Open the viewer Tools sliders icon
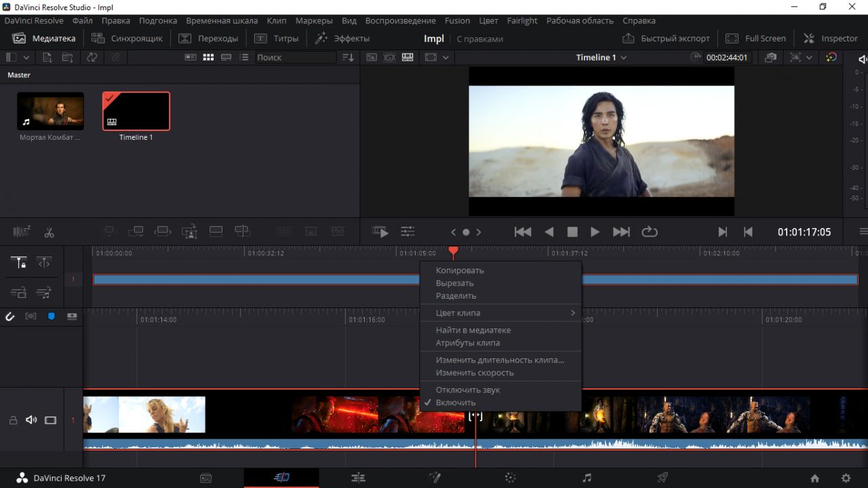Image resolution: width=868 pixels, height=488 pixels. click(408, 232)
